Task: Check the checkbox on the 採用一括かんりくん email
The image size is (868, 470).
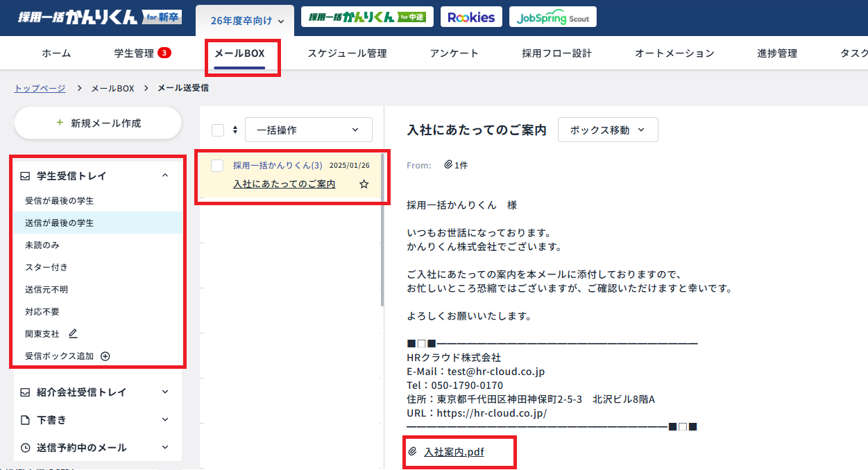Action: point(217,166)
